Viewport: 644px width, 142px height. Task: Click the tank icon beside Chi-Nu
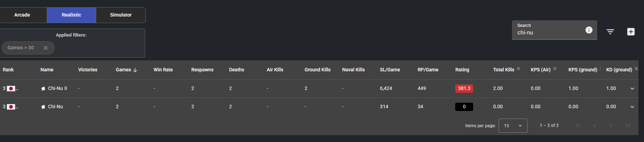click(43, 107)
